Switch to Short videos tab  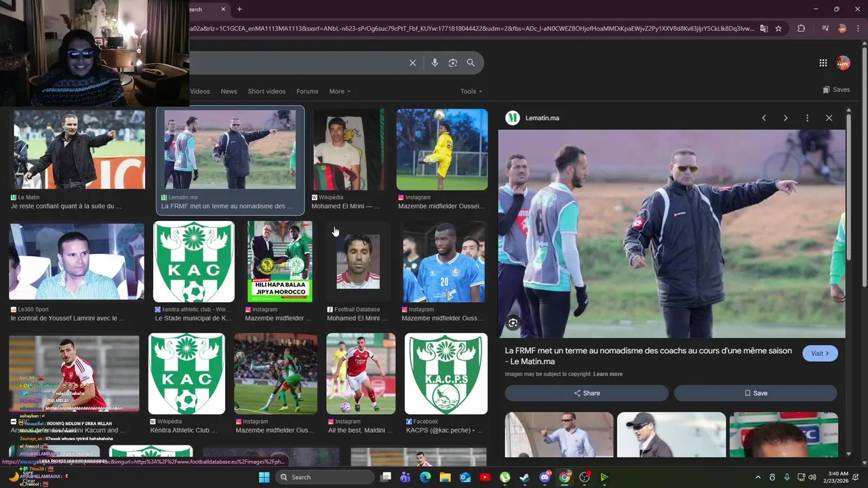tap(267, 91)
